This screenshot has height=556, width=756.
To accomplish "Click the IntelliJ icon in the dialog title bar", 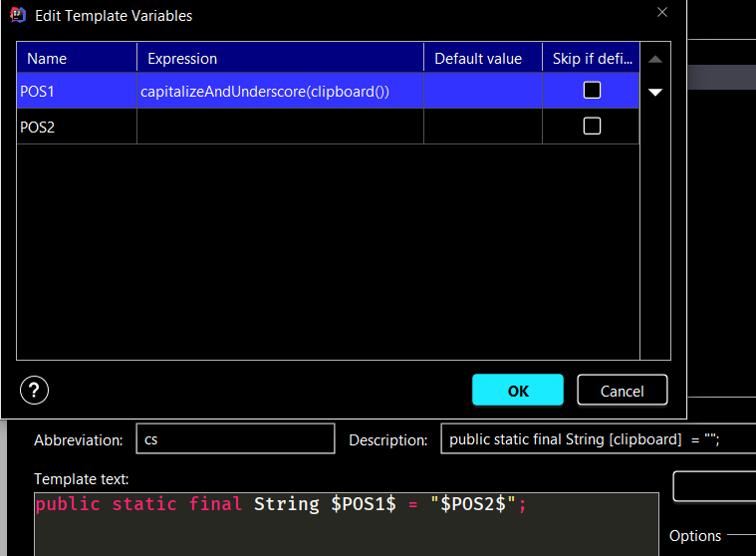I will point(18,15).
